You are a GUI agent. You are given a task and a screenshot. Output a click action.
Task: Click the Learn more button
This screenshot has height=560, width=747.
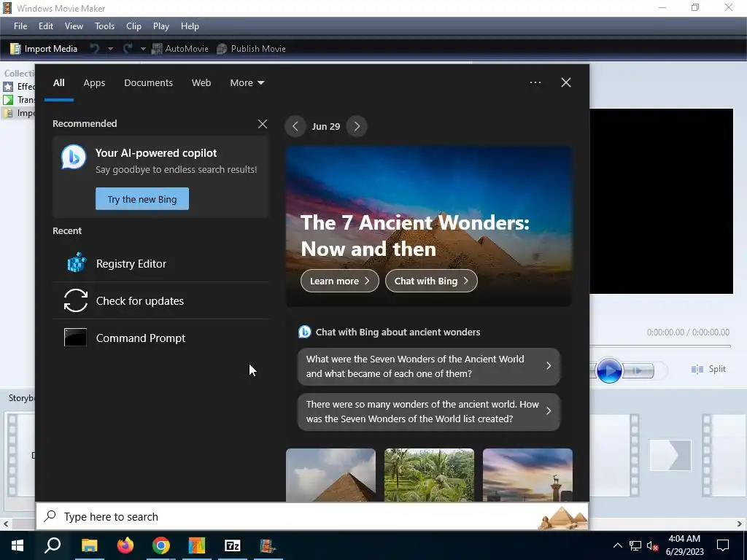(340, 281)
